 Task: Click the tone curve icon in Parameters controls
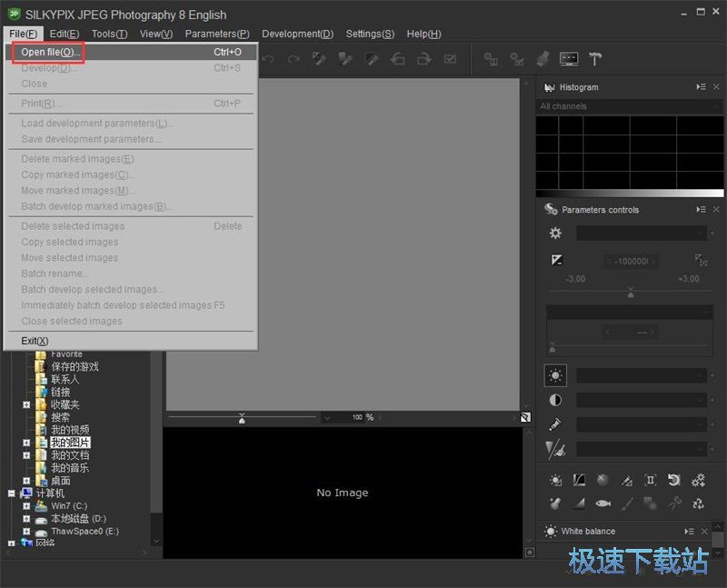click(x=579, y=481)
